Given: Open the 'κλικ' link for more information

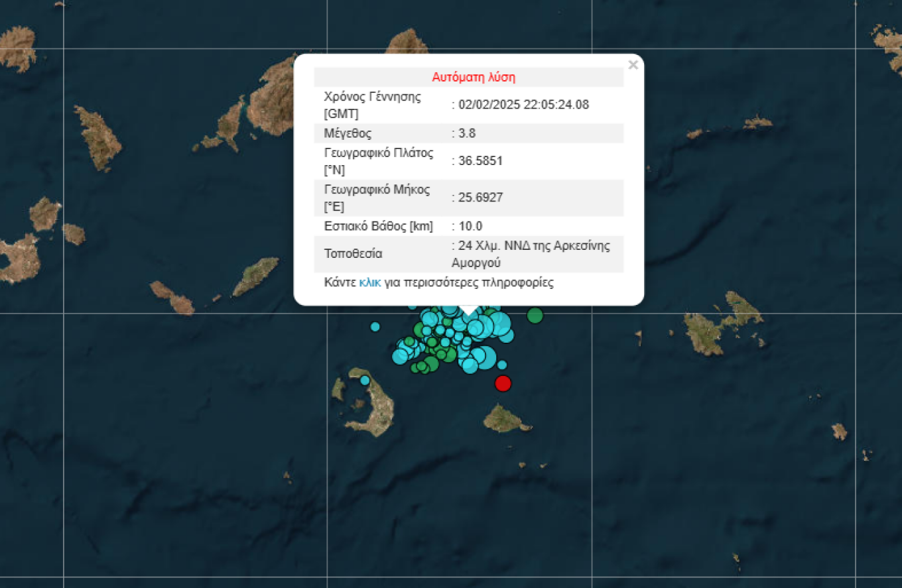Looking at the screenshot, I should point(369,282).
